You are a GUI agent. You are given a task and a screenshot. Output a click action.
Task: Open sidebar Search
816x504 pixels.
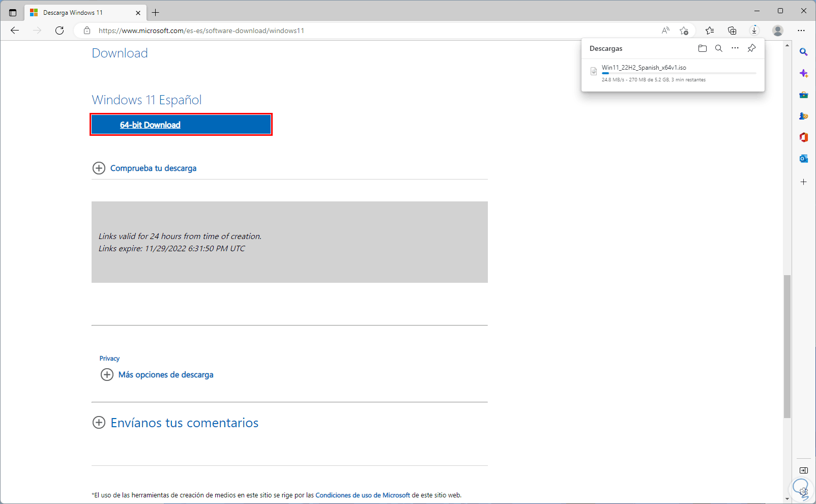click(x=804, y=52)
